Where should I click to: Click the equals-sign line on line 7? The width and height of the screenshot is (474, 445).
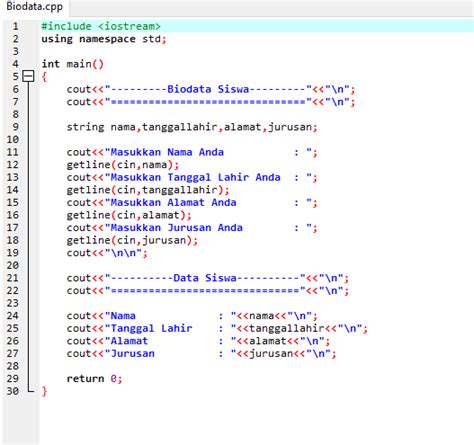(x=211, y=102)
